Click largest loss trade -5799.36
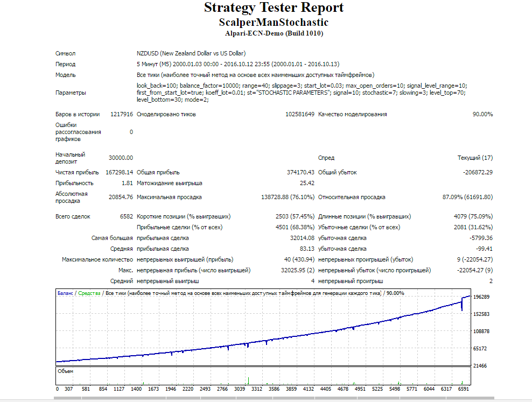Viewport: 532px width, 402px height. (481, 238)
